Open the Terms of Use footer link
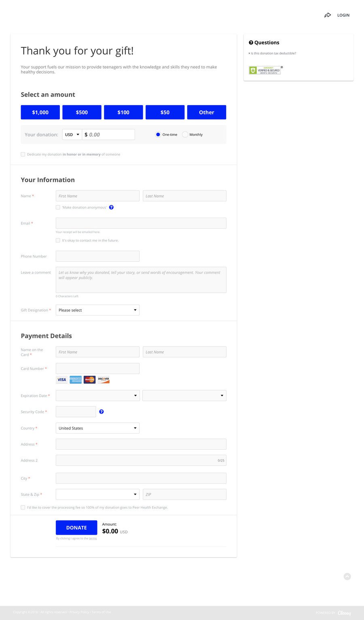 coord(102,612)
